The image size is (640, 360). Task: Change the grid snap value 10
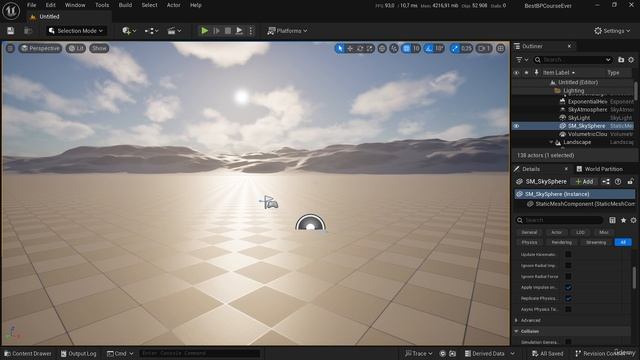pos(416,48)
